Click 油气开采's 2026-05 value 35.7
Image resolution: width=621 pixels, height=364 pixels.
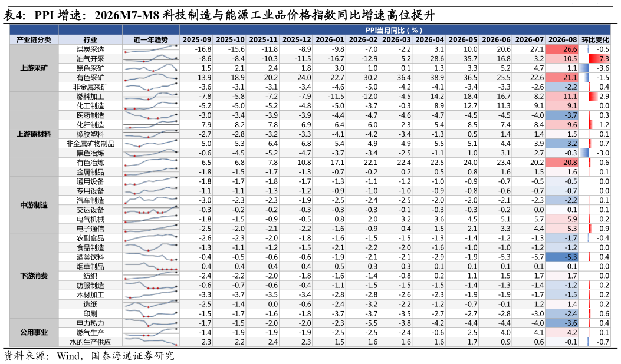(x=470, y=58)
